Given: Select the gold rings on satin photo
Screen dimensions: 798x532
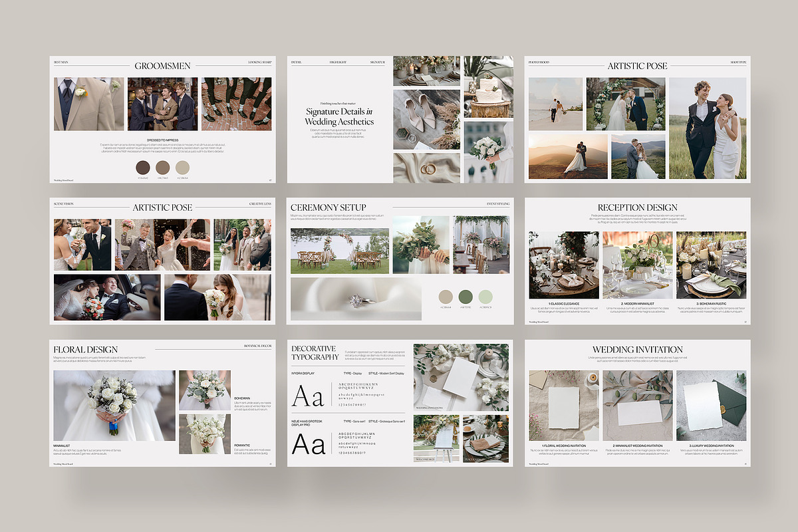Looking at the screenshot, I should [x=426, y=168].
